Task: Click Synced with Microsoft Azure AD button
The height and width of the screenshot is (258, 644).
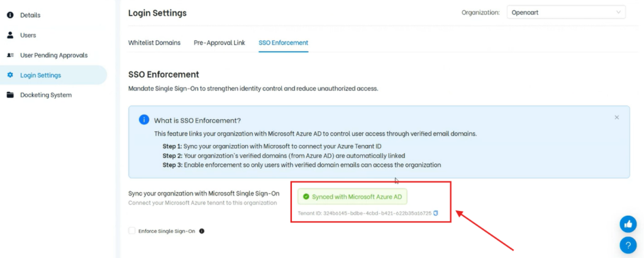Action: [353, 196]
